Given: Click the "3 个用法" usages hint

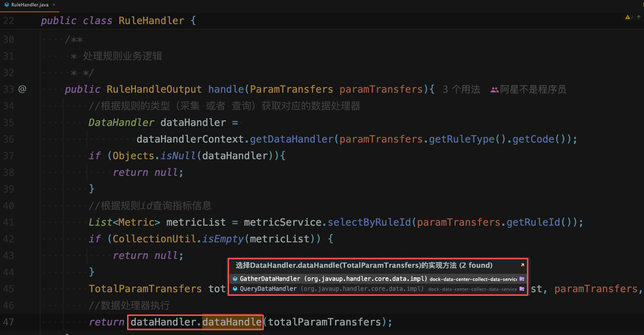Looking at the screenshot, I should tap(461, 89).
